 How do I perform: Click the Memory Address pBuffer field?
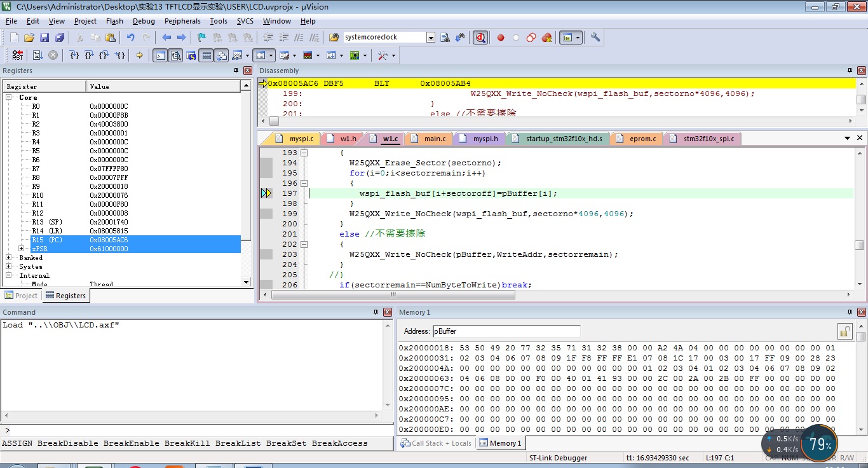pyautogui.click(x=506, y=331)
